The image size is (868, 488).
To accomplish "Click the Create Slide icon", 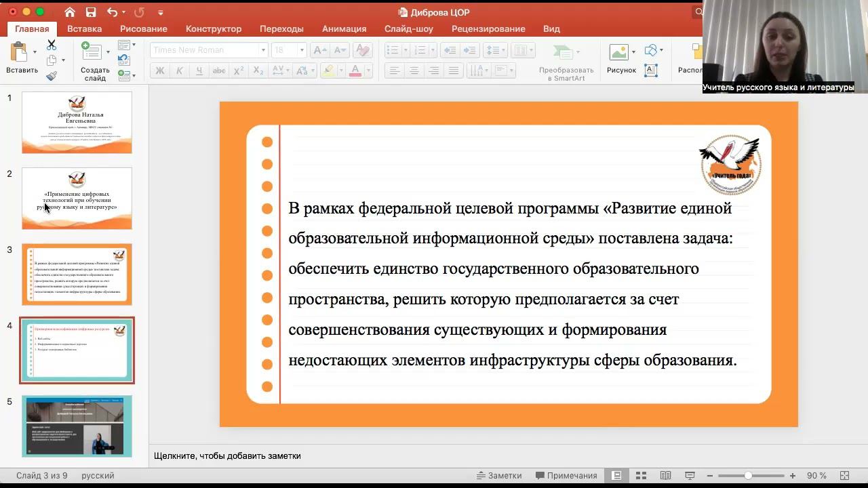I will (91, 52).
